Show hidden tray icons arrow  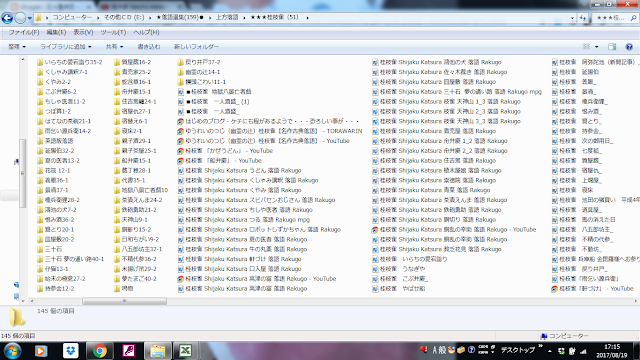[549, 351]
